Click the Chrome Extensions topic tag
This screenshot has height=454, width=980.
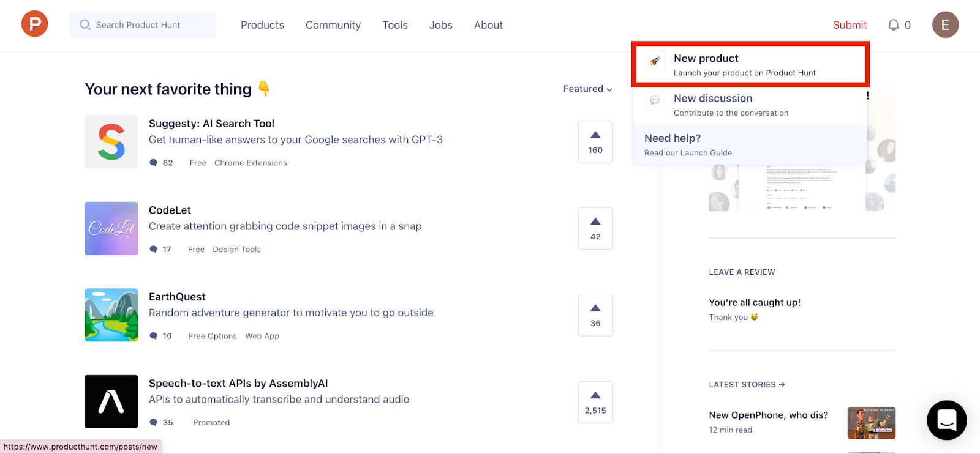pos(251,163)
